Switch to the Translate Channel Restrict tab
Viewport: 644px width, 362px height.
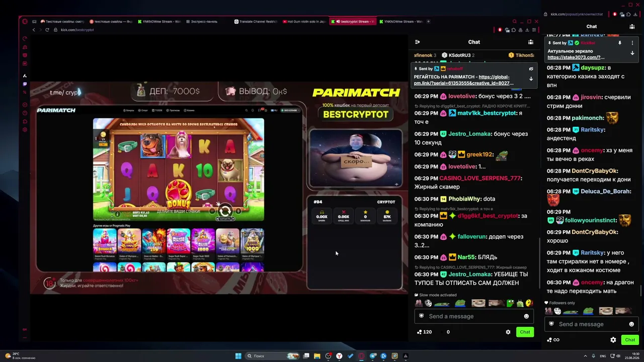(256, 22)
